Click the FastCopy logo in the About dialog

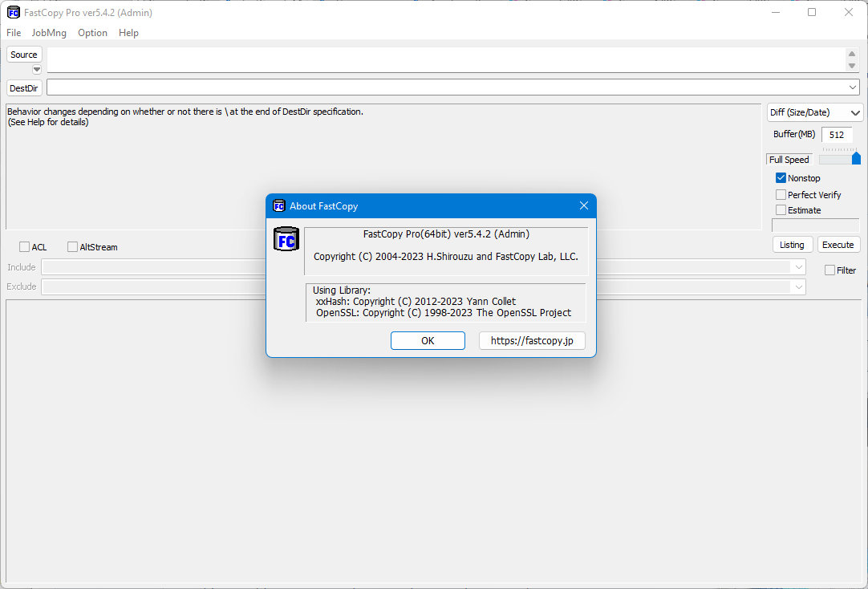point(286,238)
